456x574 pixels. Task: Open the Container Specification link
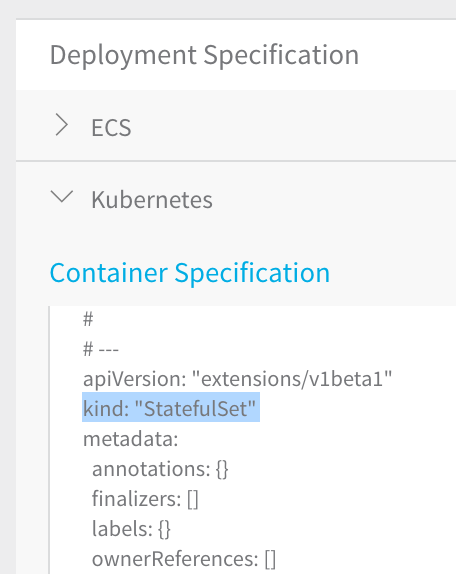tap(190, 273)
